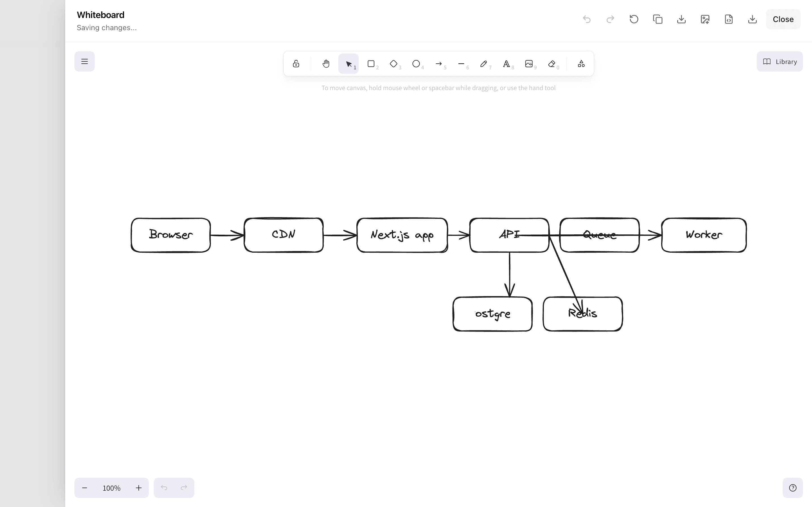Image resolution: width=812 pixels, height=507 pixels.
Task: Select the Diamond shape tool
Action: pos(394,64)
